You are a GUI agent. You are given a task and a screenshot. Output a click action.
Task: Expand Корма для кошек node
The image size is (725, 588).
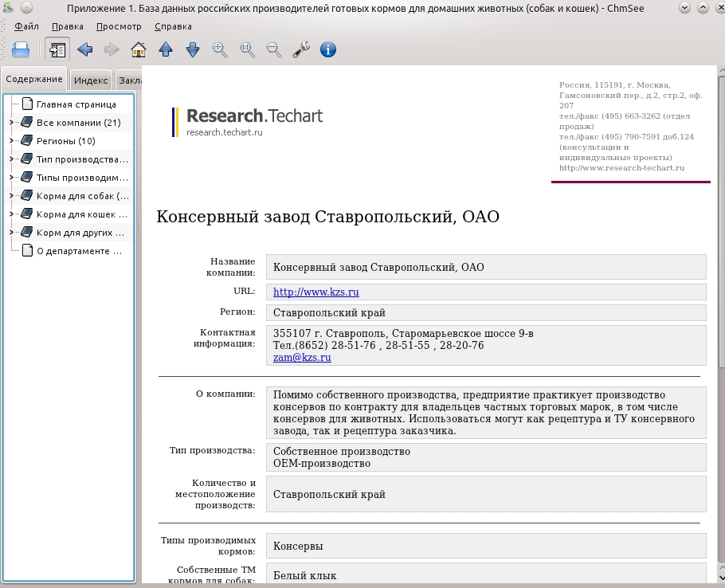(x=12, y=214)
